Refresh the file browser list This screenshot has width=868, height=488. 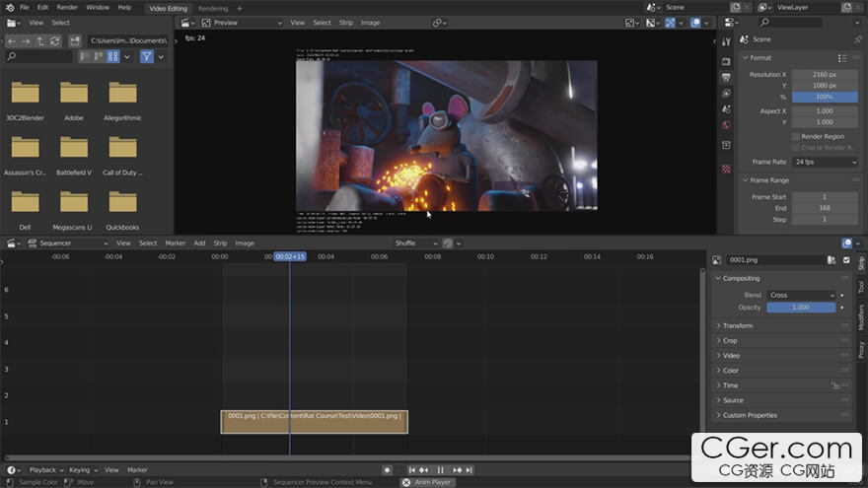point(54,41)
